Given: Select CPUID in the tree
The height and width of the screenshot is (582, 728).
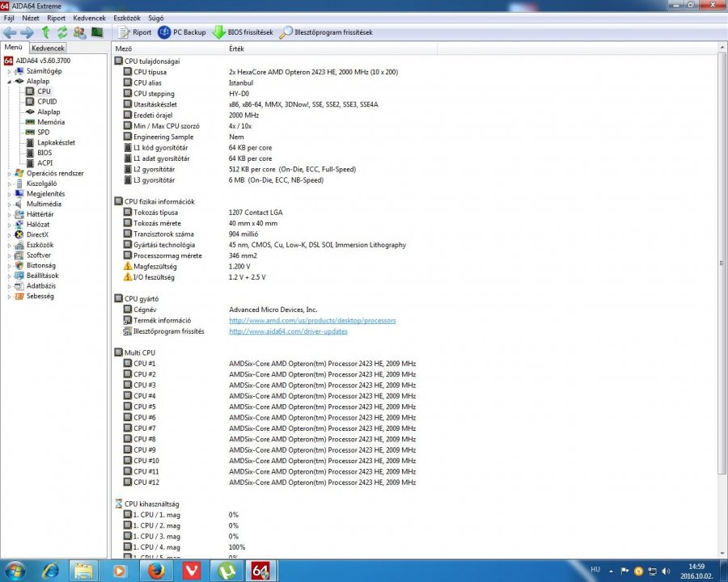Looking at the screenshot, I should (x=47, y=102).
